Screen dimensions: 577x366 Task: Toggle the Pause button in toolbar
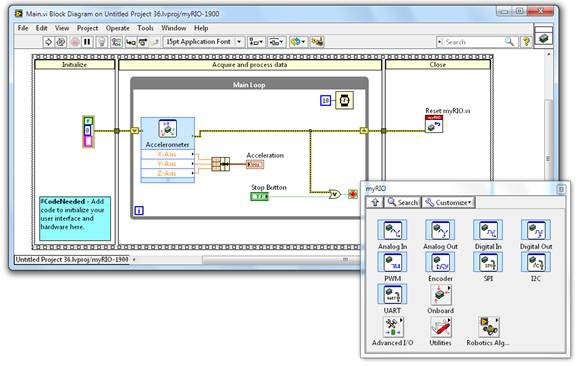click(x=87, y=42)
